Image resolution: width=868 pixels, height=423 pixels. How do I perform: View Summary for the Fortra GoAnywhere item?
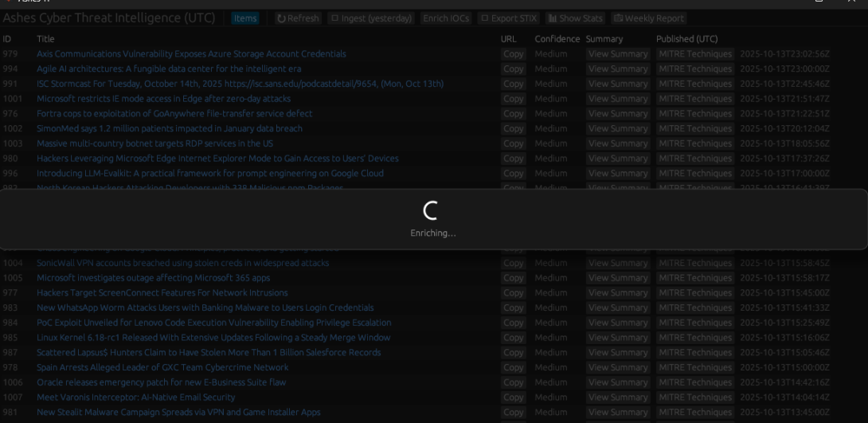[618, 114]
